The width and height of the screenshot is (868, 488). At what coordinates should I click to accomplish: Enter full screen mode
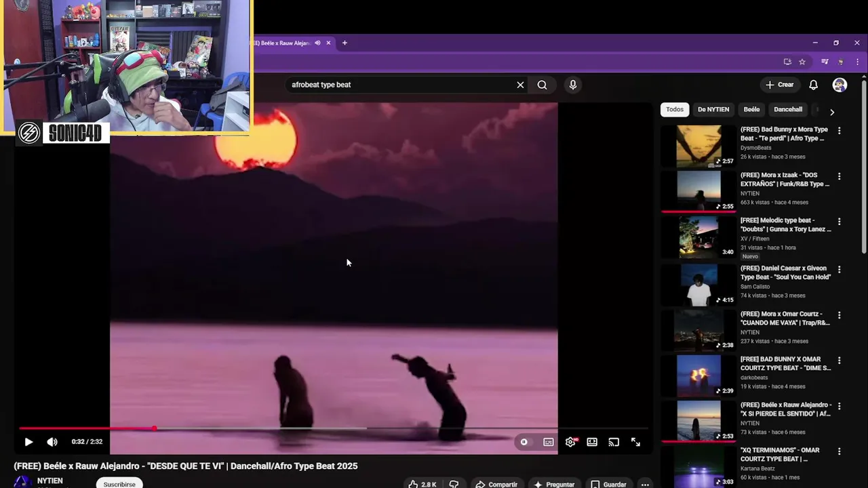pyautogui.click(x=635, y=442)
